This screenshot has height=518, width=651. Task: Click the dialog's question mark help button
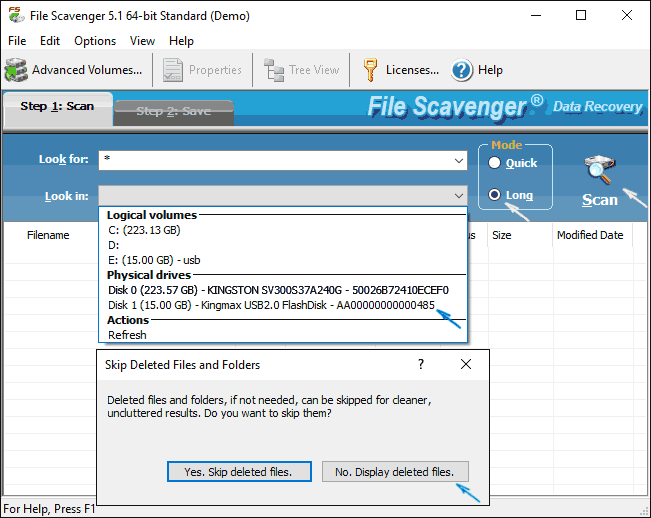[421, 364]
